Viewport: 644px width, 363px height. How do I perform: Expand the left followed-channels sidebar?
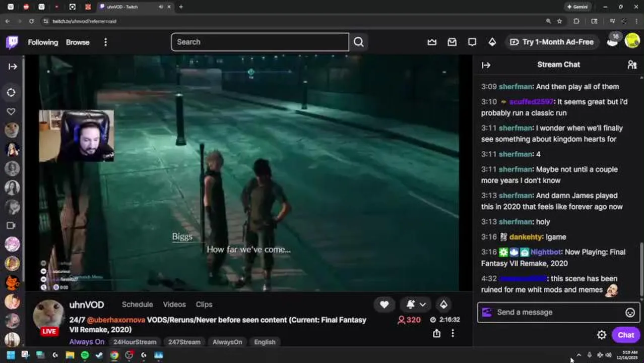click(13, 67)
